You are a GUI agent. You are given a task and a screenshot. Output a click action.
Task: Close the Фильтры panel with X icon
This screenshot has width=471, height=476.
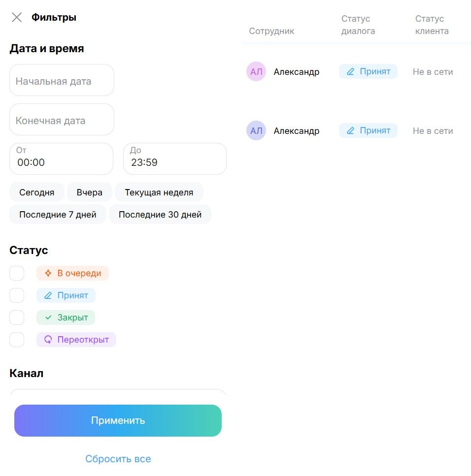(17, 18)
